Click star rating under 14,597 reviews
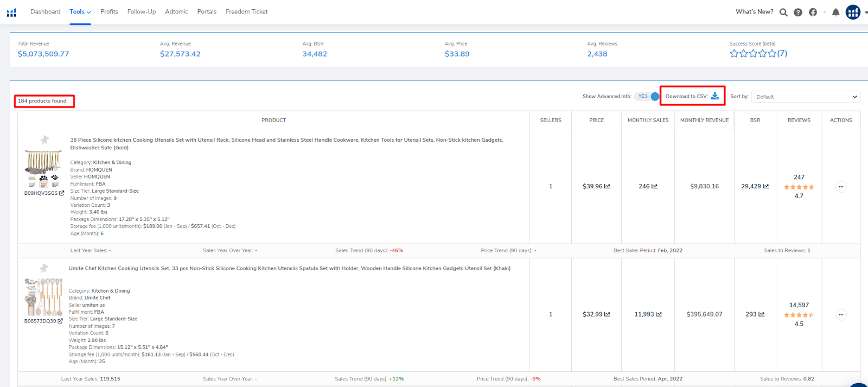The width and height of the screenshot is (868, 387). click(799, 315)
